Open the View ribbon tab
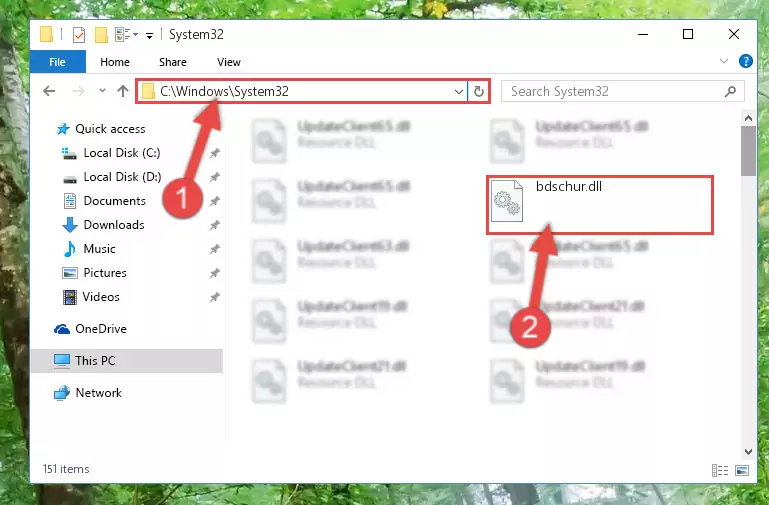This screenshot has width=769, height=505. click(229, 62)
